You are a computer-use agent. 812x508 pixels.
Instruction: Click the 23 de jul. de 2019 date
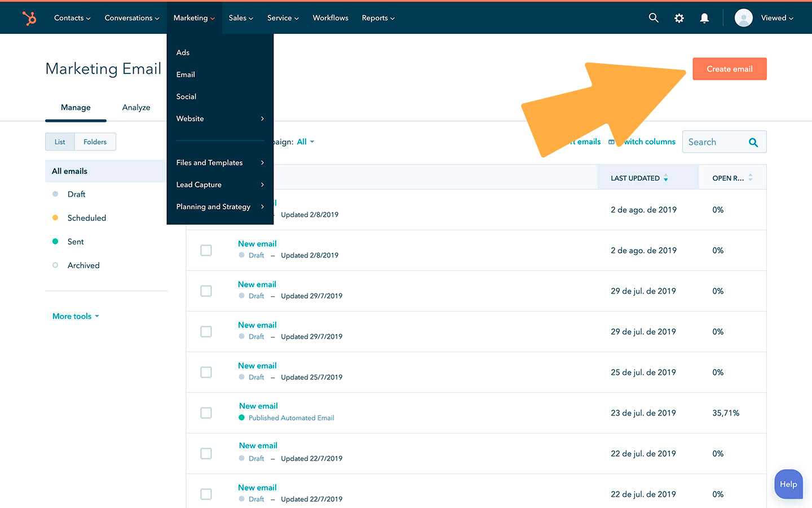643,413
